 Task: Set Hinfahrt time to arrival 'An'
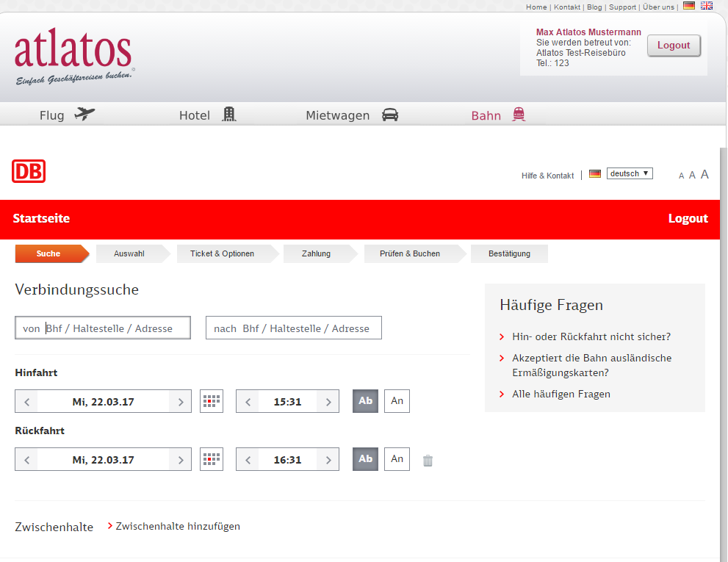click(x=397, y=401)
